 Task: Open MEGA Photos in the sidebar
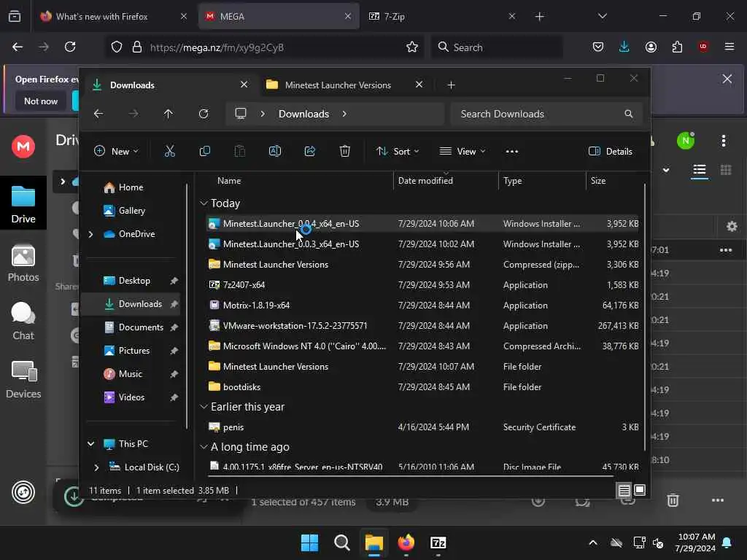pyautogui.click(x=23, y=262)
